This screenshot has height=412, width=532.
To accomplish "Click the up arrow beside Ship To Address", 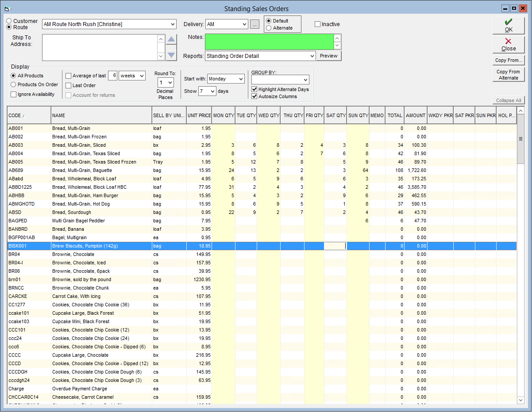I will pyautogui.click(x=171, y=39).
